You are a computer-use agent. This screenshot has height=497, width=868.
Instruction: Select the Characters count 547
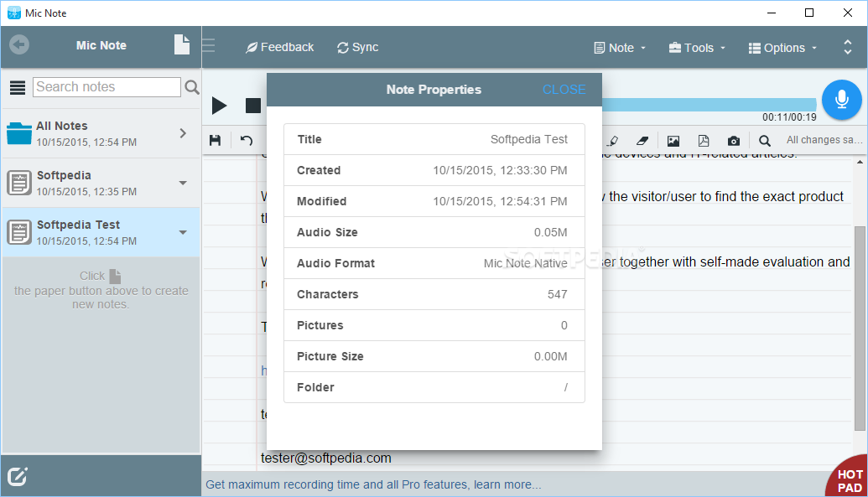[558, 294]
